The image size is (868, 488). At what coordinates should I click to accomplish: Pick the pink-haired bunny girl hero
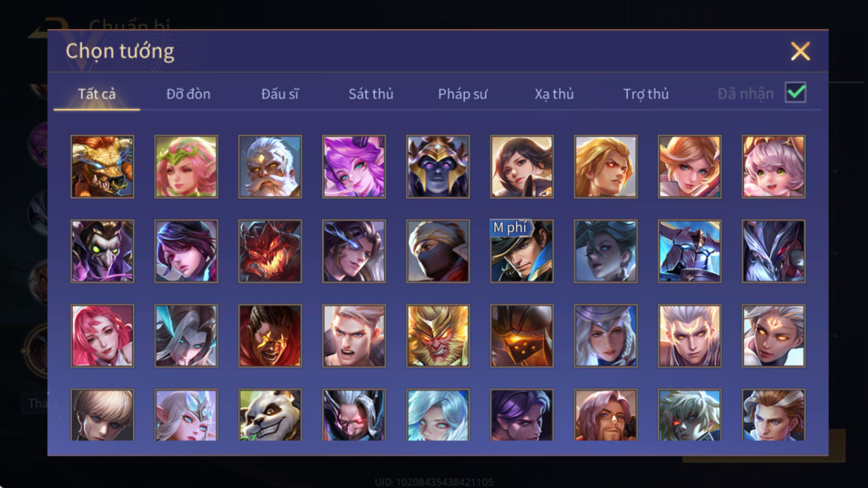point(773,167)
